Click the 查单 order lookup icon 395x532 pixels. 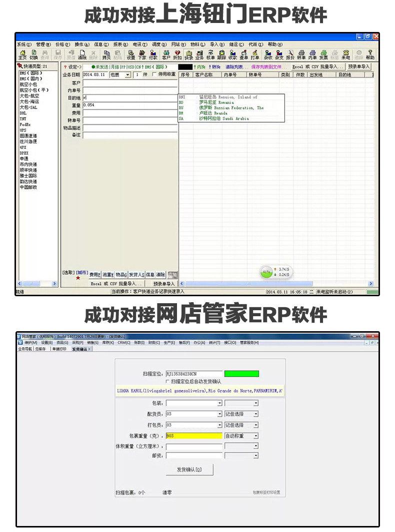pyautogui.click(x=244, y=54)
